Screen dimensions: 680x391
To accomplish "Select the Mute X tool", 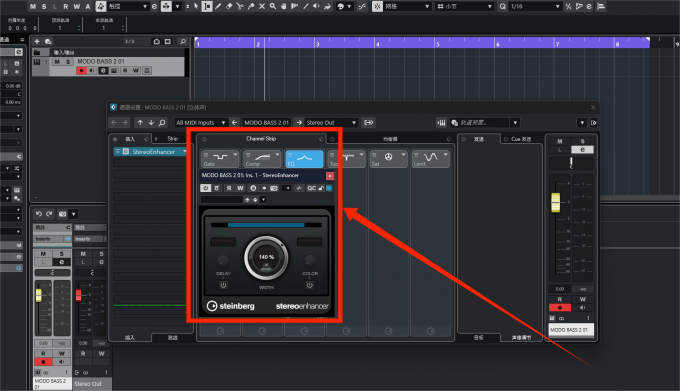I will 262,6.
